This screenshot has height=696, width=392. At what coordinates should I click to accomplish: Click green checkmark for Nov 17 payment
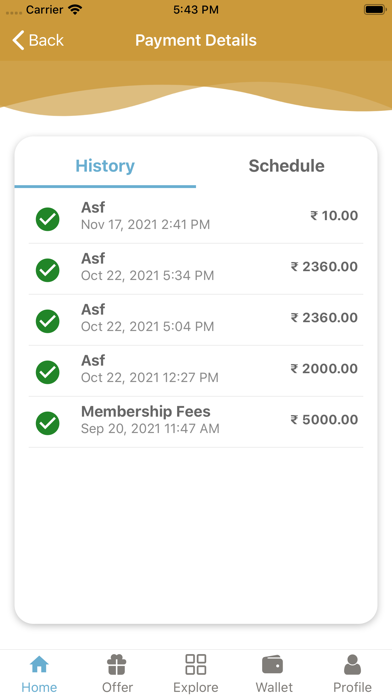pyautogui.click(x=48, y=219)
